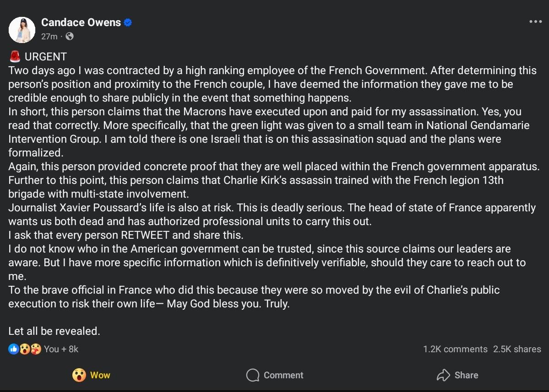Open the 27m timestamp link
This screenshot has width=549, height=392.
pos(49,36)
